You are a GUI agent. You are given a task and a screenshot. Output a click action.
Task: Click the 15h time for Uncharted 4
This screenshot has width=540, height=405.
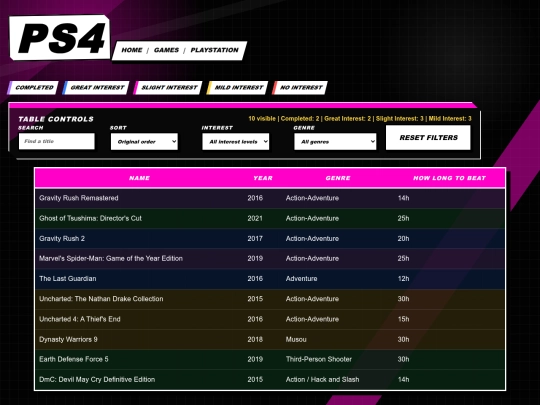tap(403, 319)
